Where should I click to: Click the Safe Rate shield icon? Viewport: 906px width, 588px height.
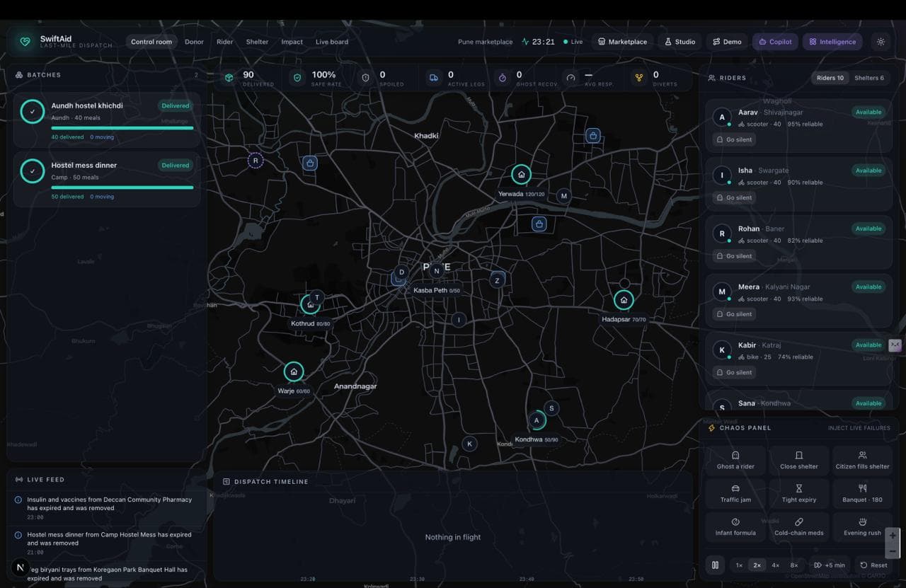297,78
